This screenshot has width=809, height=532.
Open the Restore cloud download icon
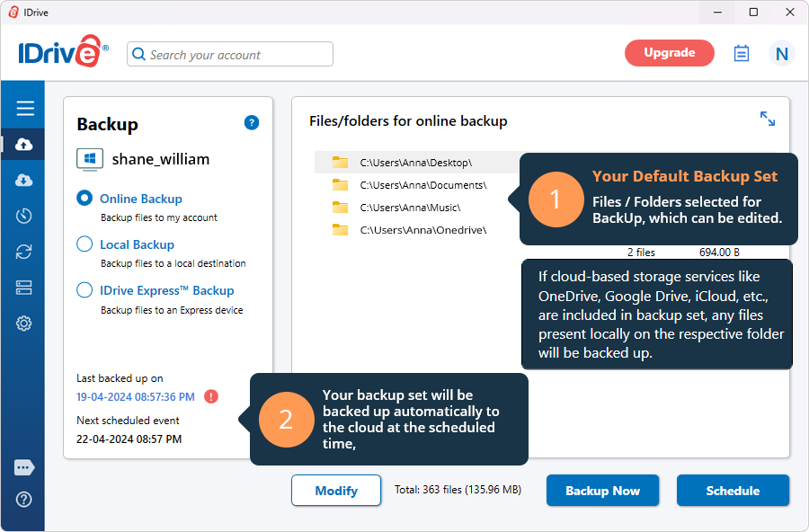click(24, 181)
